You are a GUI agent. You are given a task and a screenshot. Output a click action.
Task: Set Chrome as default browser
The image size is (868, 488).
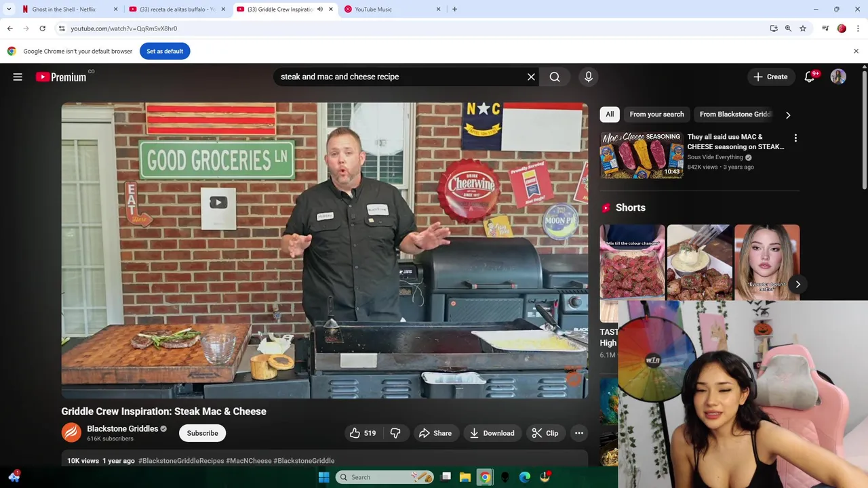(165, 51)
